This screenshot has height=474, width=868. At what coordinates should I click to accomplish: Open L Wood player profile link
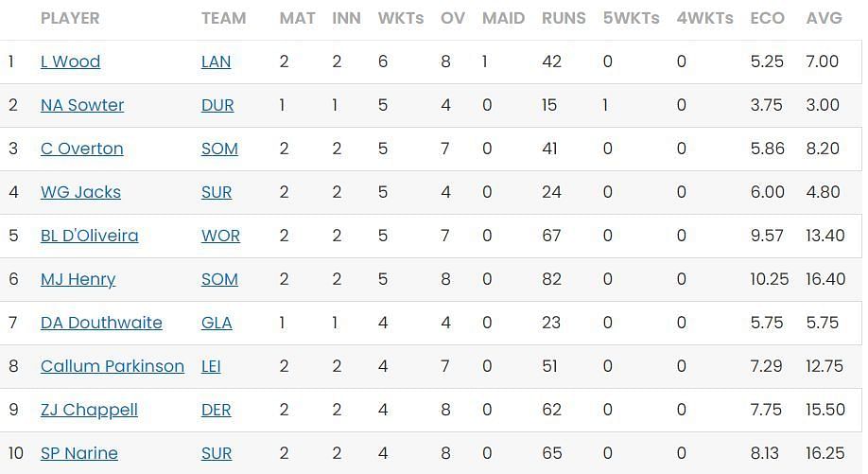click(x=70, y=61)
